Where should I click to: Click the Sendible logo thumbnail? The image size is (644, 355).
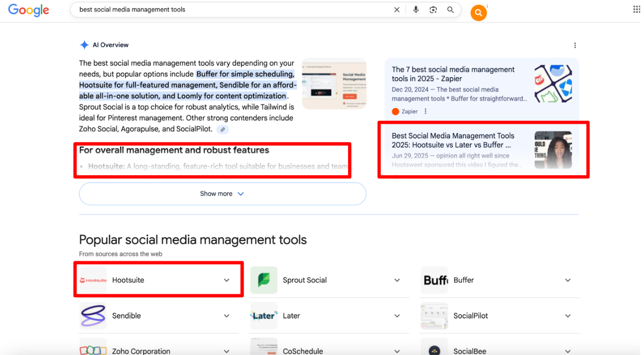coord(93,316)
